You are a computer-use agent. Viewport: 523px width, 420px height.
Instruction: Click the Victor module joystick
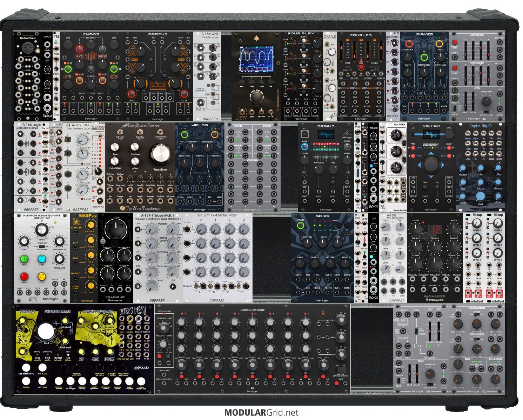(431, 164)
